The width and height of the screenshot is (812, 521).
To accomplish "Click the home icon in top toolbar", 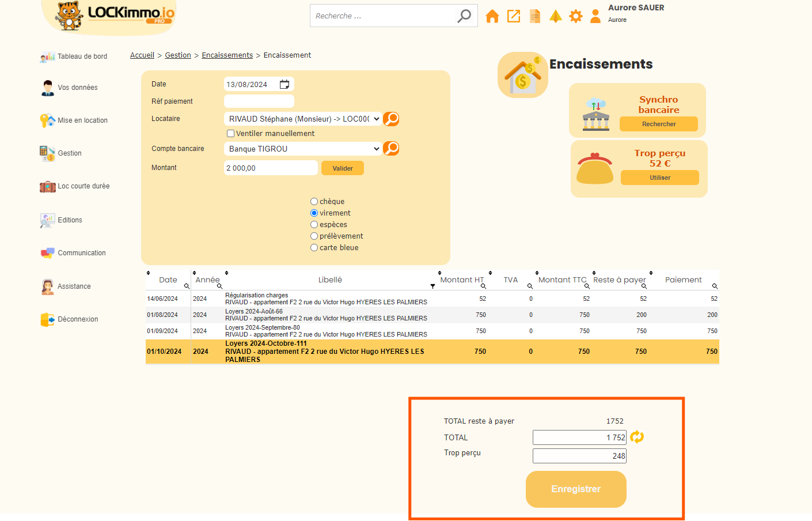I will click(x=492, y=16).
